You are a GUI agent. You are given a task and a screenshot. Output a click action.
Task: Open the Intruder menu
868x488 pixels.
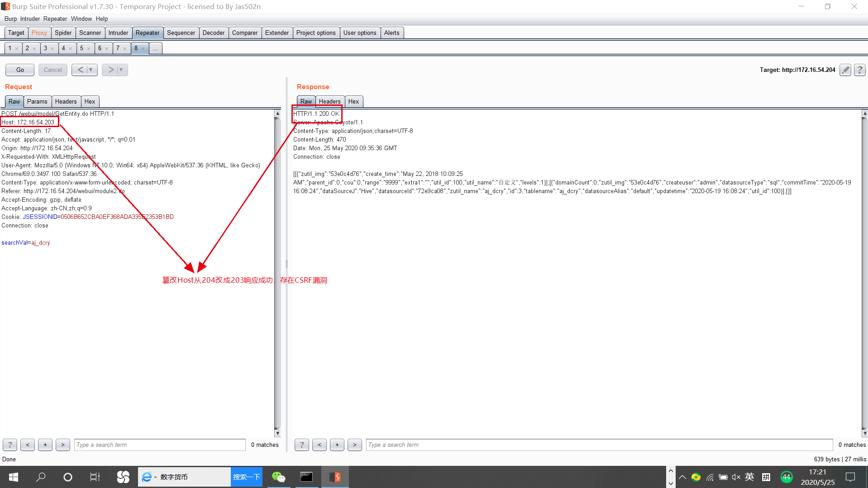coord(29,19)
